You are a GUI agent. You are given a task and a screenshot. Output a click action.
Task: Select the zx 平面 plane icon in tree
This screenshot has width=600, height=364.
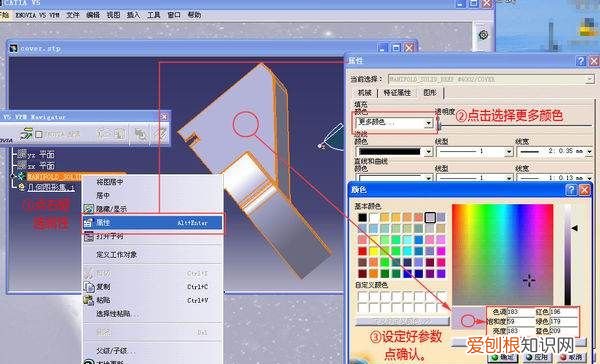(22, 165)
